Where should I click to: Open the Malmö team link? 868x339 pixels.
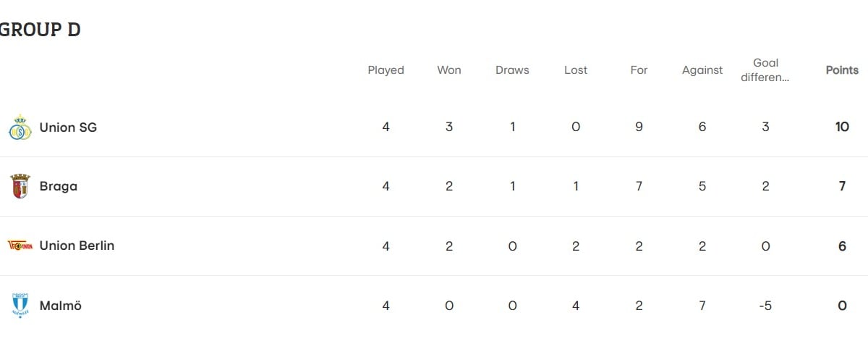click(61, 306)
